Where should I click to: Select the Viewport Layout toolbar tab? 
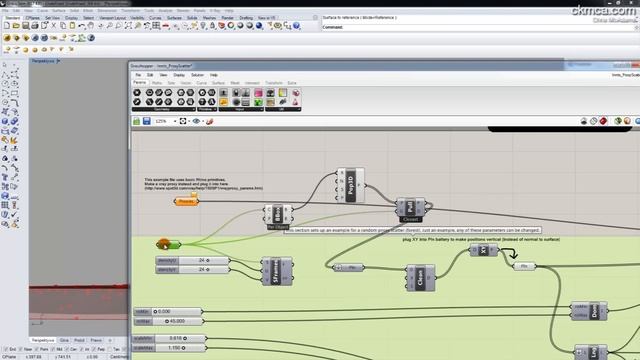click(113, 18)
